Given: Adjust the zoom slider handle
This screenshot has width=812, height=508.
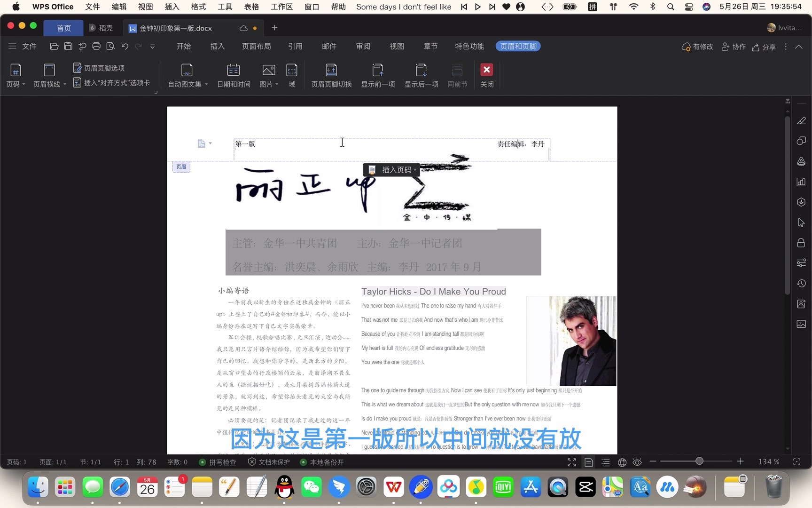Looking at the screenshot, I should (x=699, y=461).
